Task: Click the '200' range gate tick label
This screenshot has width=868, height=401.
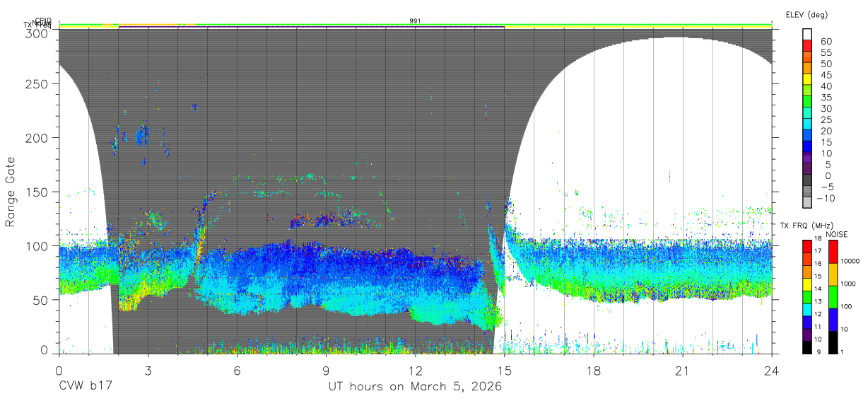Action: (x=37, y=137)
